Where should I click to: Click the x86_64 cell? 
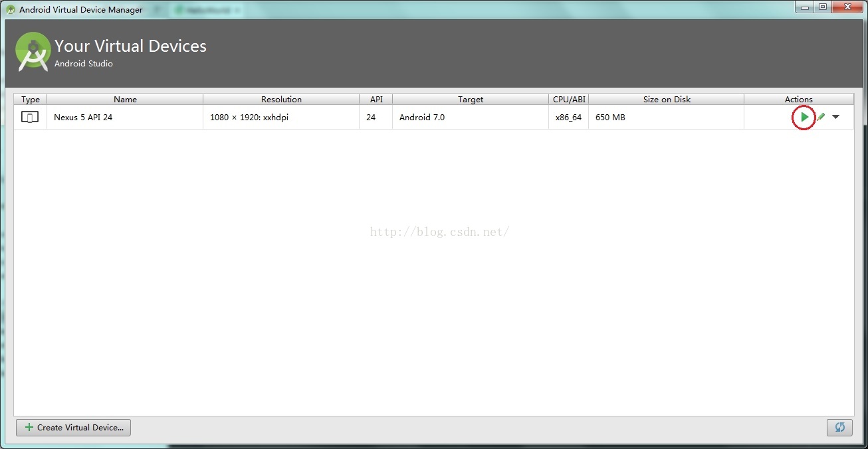click(x=569, y=117)
